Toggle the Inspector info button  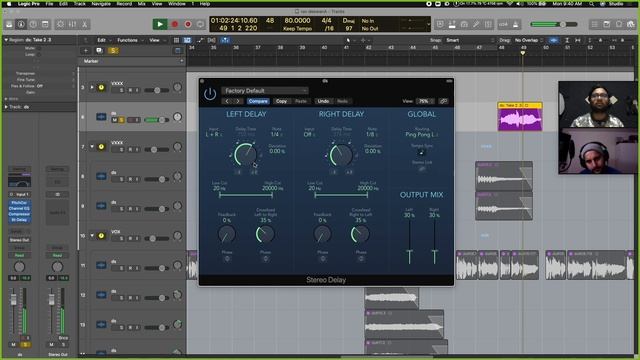[21, 24]
